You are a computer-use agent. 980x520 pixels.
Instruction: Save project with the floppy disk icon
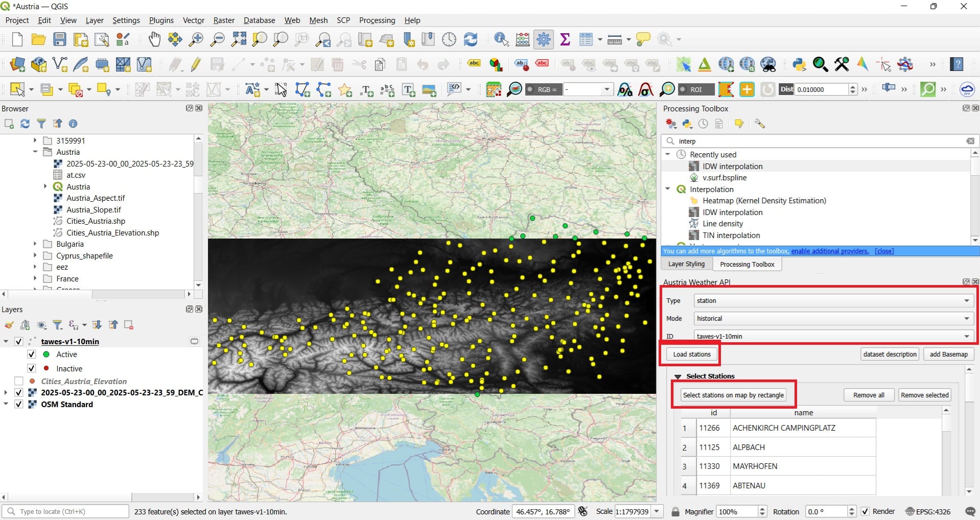tap(60, 39)
